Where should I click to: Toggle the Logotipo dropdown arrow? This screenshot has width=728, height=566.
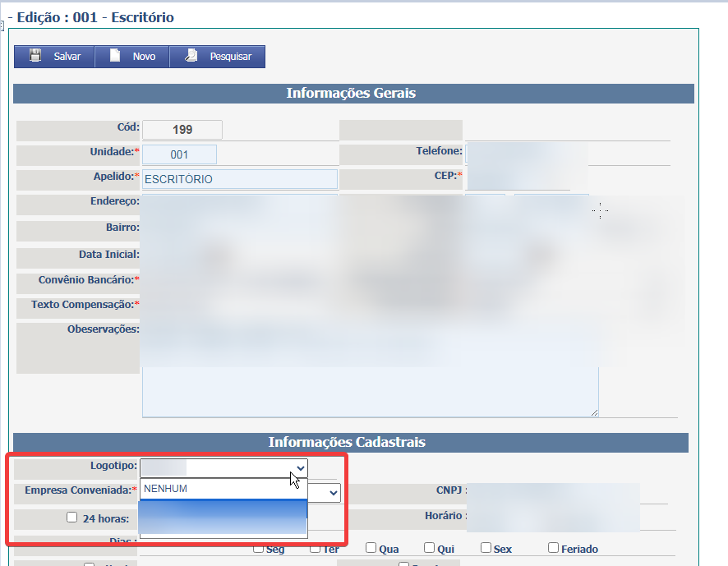pyautogui.click(x=301, y=468)
